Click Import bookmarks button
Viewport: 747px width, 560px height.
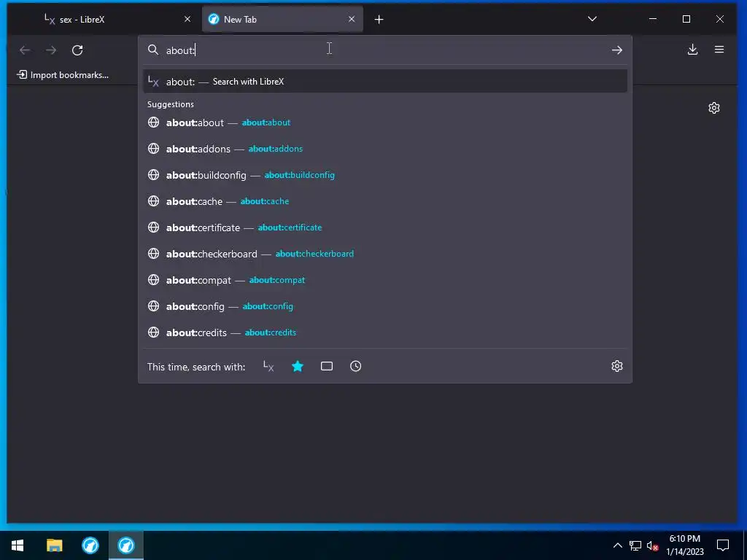click(x=63, y=75)
